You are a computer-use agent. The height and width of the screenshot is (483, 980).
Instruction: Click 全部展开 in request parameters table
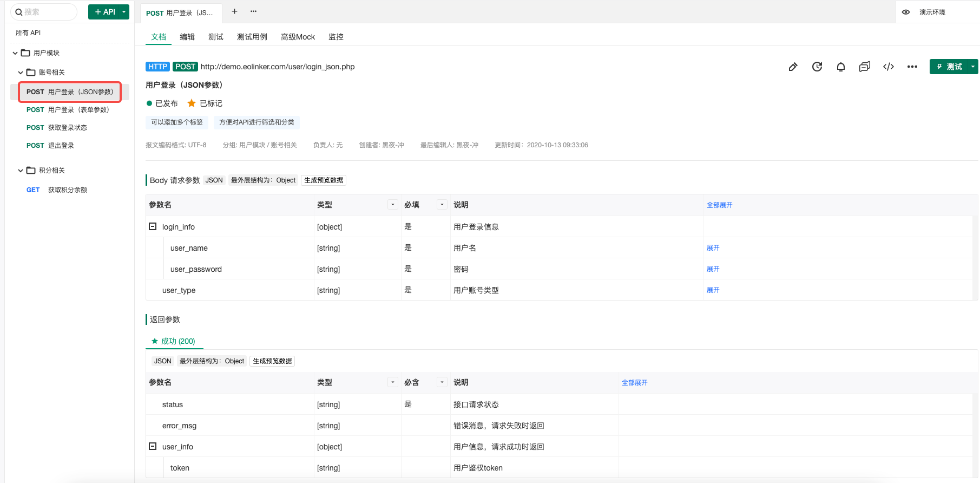click(x=719, y=205)
